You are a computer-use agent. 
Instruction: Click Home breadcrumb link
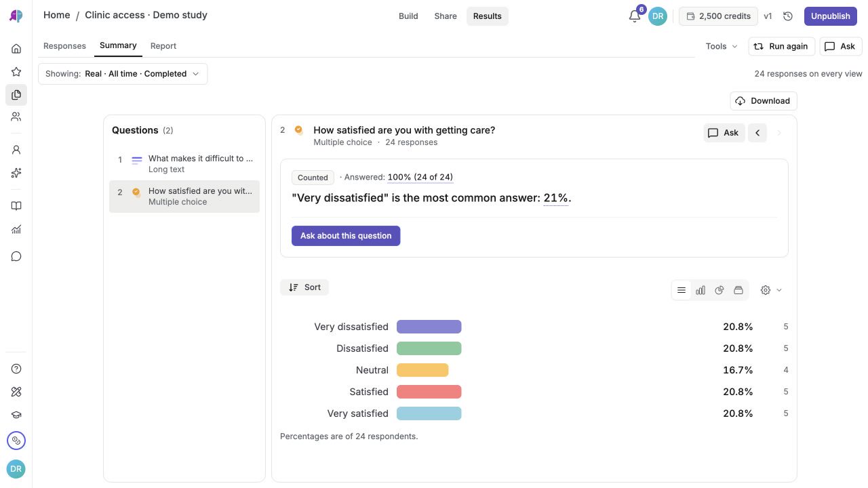(57, 15)
